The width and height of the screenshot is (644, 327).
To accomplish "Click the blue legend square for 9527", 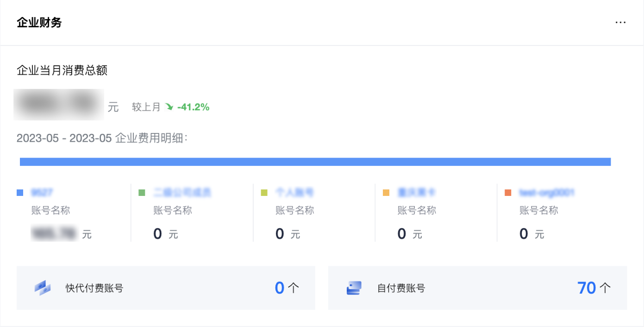I will (x=20, y=193).
